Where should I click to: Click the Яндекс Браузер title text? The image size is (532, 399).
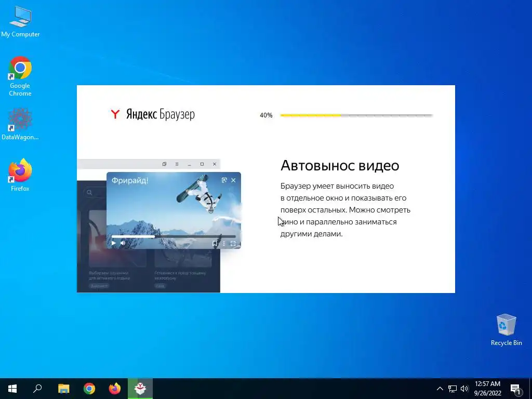point(161,114)
